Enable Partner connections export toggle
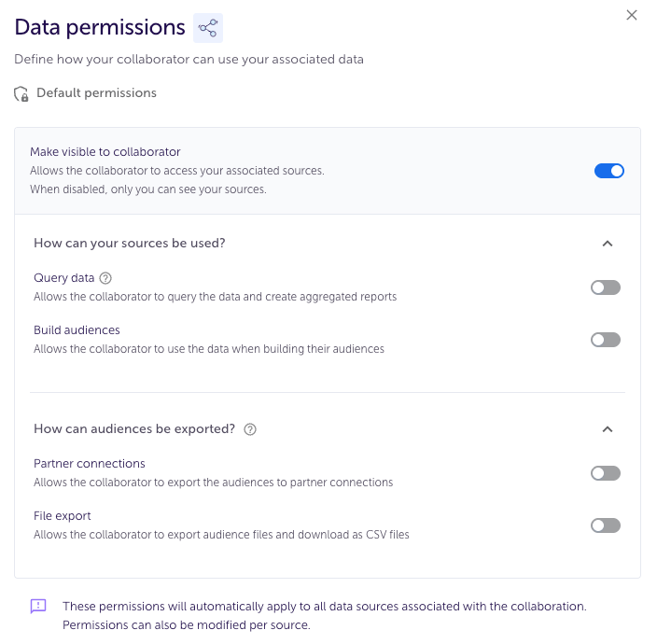 click(x=606, y=473)
